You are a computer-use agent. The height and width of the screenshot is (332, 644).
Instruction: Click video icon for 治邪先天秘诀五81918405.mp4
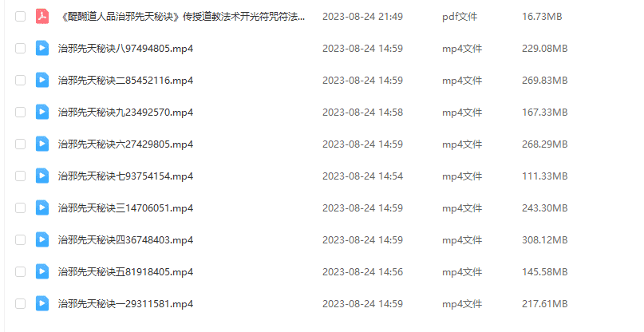point(42,271)
